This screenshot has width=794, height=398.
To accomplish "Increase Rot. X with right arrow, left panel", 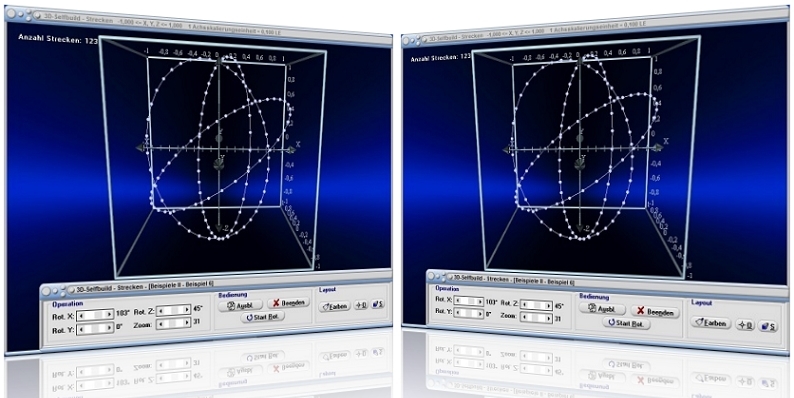I will [x=109, y=314].
